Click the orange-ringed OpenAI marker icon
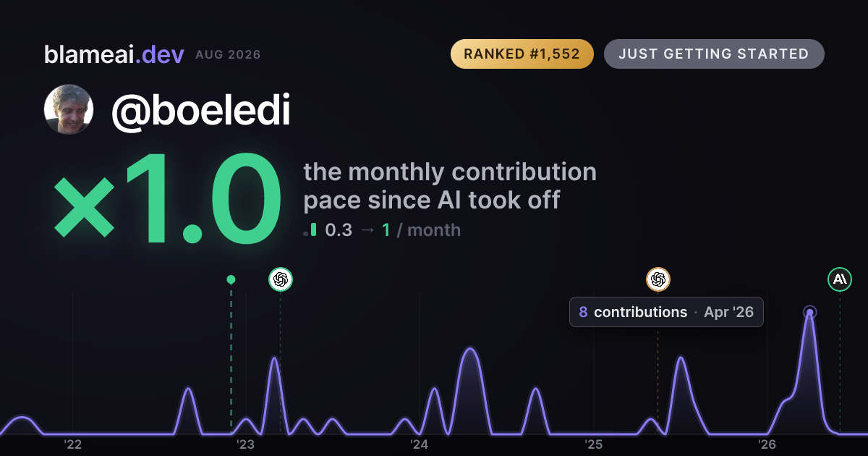This screenshot has height=456, width=868. [x=658, y=279]
